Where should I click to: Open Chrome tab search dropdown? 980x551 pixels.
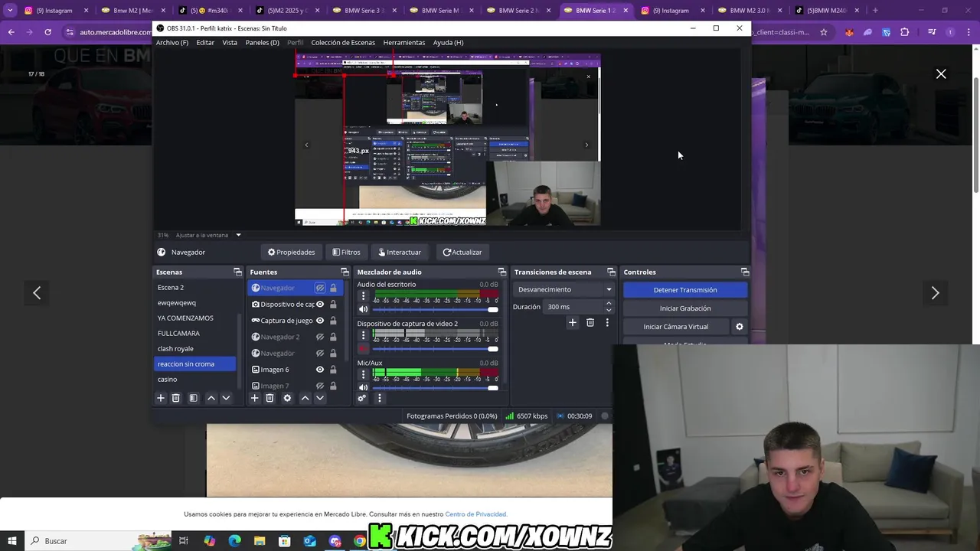10,10
